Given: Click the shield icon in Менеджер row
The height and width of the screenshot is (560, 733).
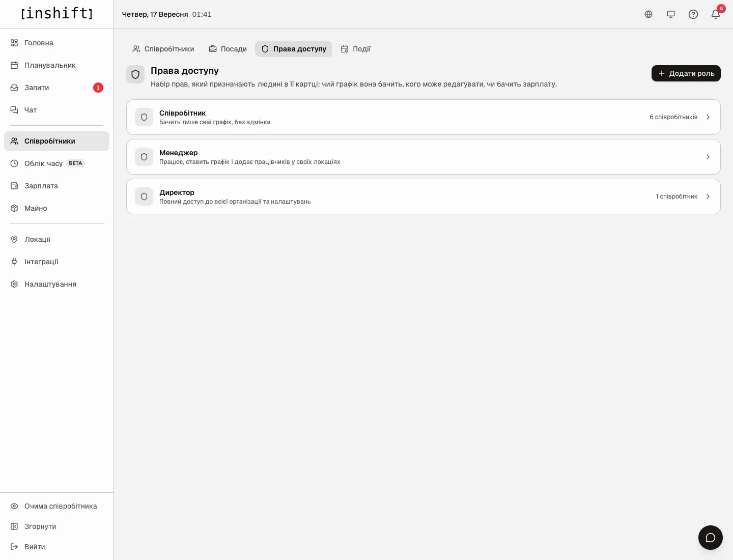Looking at the screenshot, I should click(x=144, y=157).
